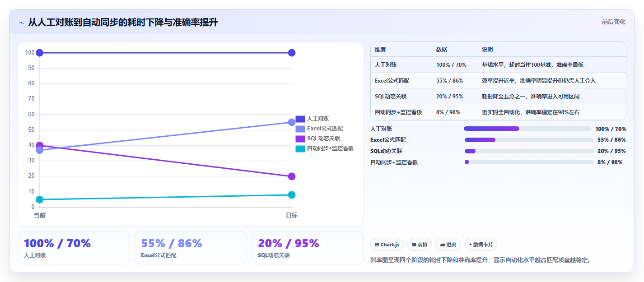Click the 目标 x-axis label
The image size is (644, 282).
[x=292, y=215]
